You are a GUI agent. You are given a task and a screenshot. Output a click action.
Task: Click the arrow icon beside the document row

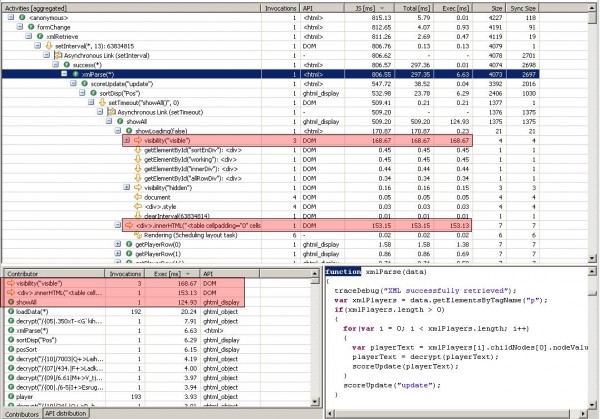[x=138, y=197]
